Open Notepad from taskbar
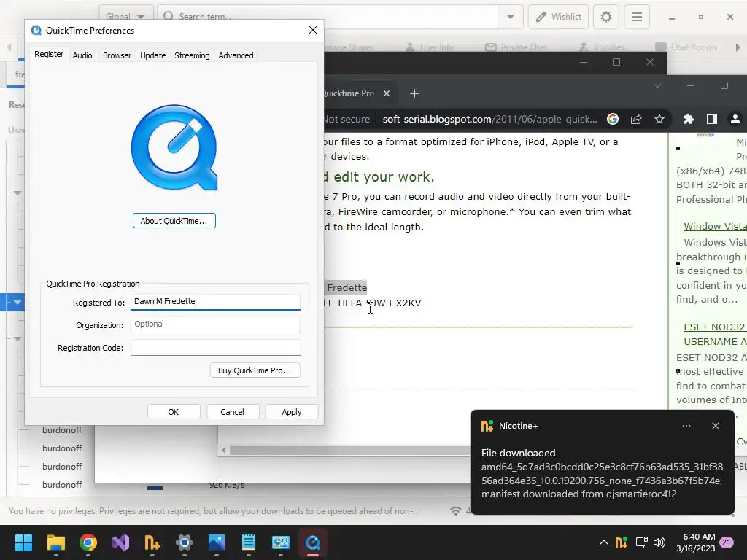This screenshot has width=747, height=560. 249,542
